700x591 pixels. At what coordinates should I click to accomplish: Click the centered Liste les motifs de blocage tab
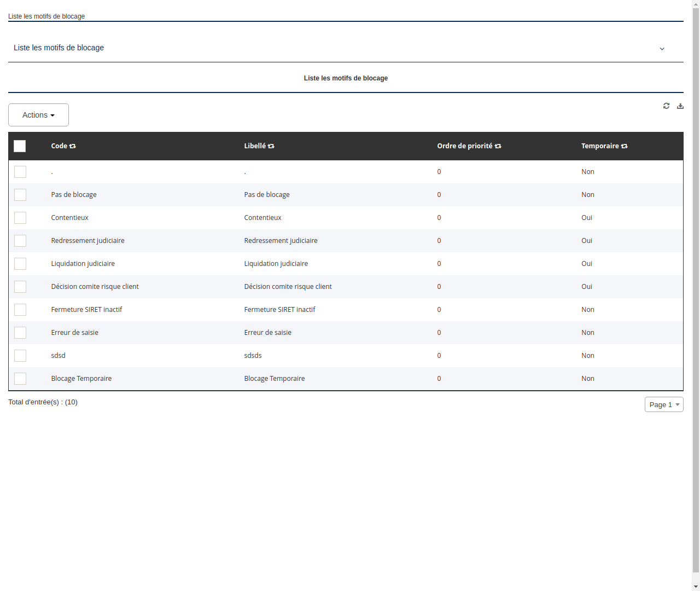pyautogui.click(x=346, y=78)
